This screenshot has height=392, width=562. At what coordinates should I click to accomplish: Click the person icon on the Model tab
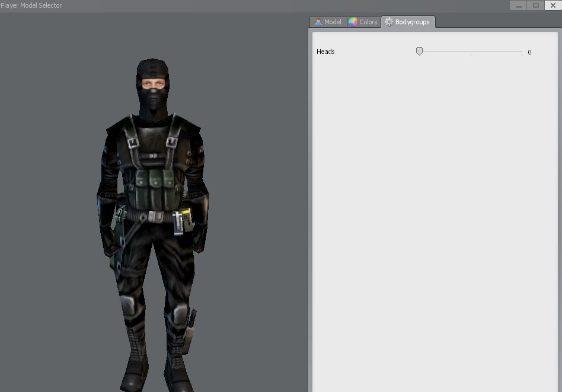tap(318, 22)
